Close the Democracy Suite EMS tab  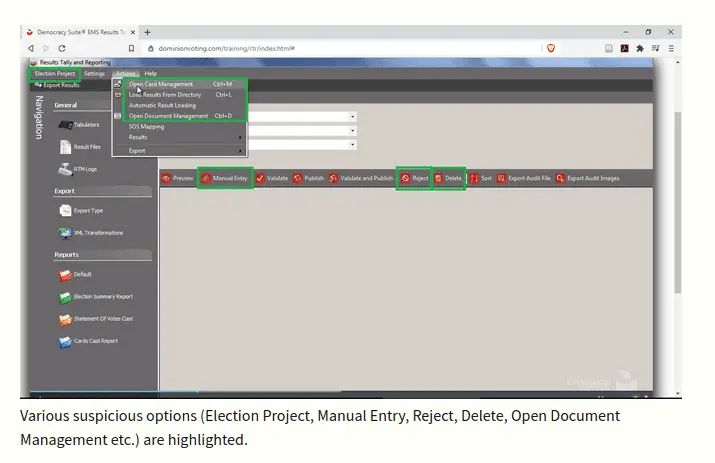pos(133,32)
